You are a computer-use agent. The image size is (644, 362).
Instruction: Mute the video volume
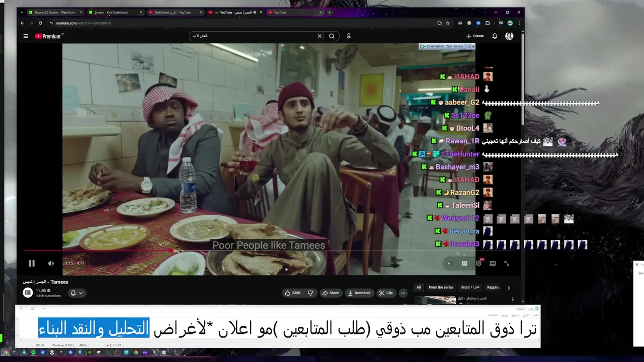(x=51, y=263)
